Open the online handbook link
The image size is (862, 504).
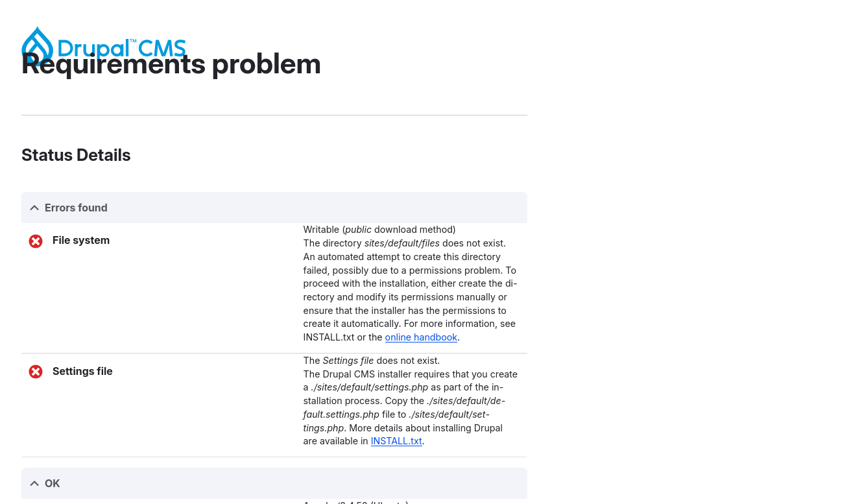tap(421, 337)
